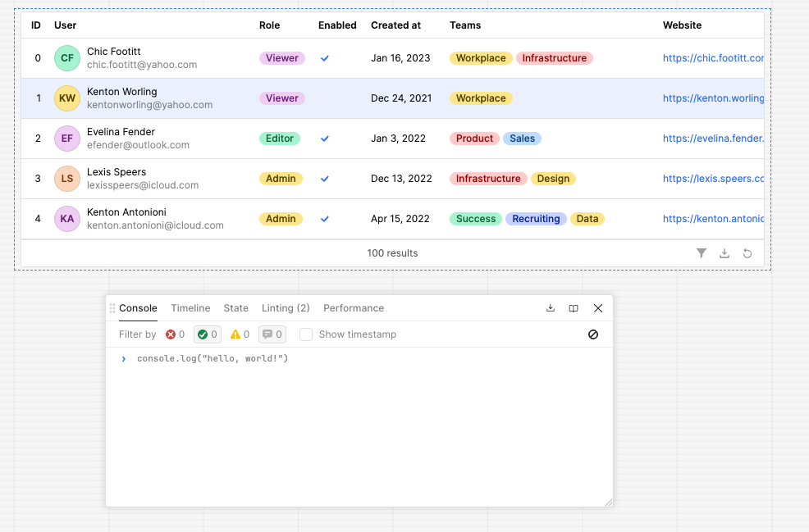809x532 pixels.
Task: Select Evelina Fender's table row
Action: pos(393,139)
